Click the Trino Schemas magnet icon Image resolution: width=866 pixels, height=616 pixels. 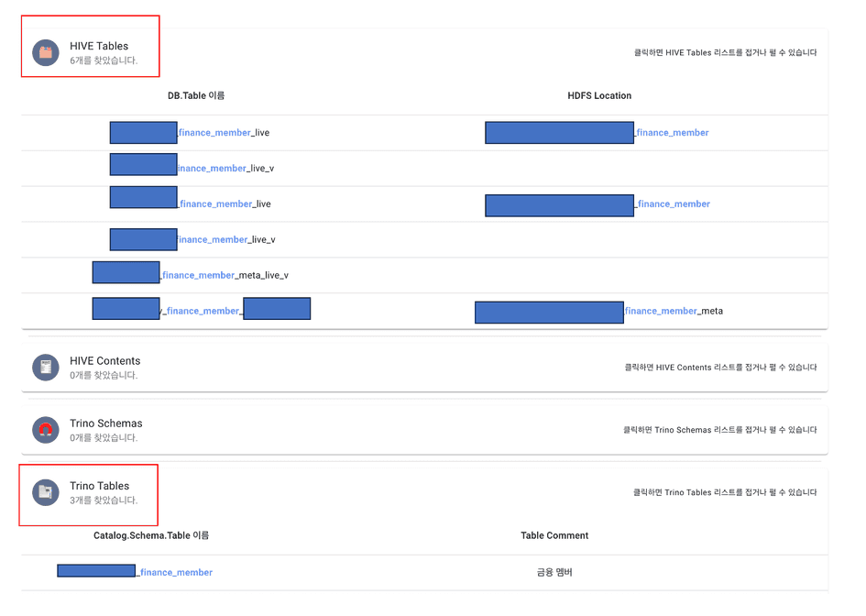tap(46, 430)
